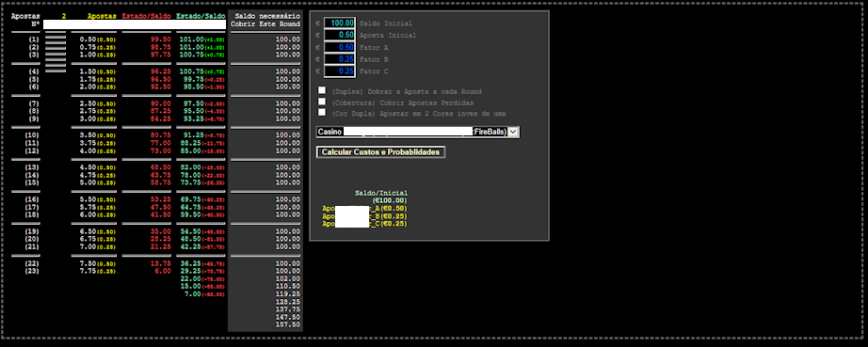868x347 pixels.
Task: Select row number (7) label
Action: coord(34,103)
